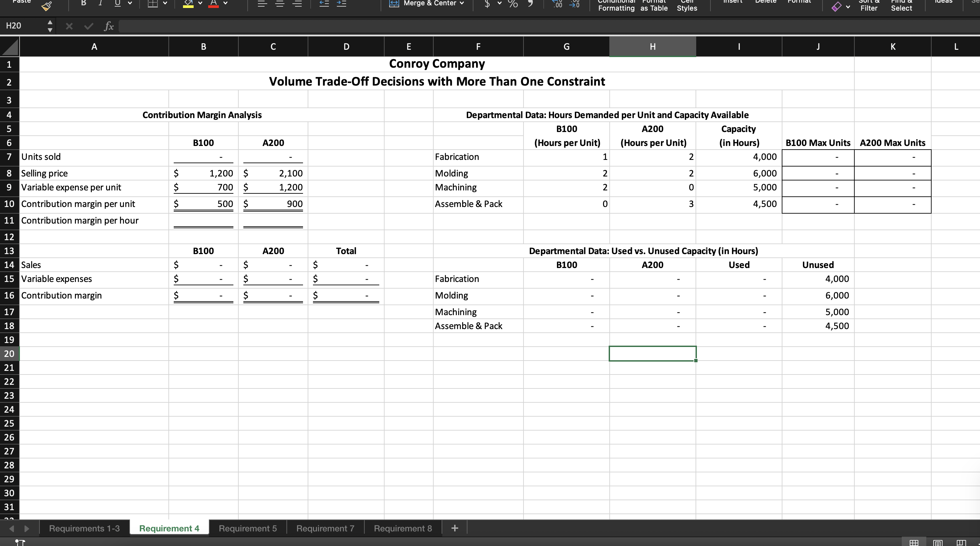Screen dimensions: 980x546
Task: Click the decrease indent icon
Action: [x=324, y=3]
